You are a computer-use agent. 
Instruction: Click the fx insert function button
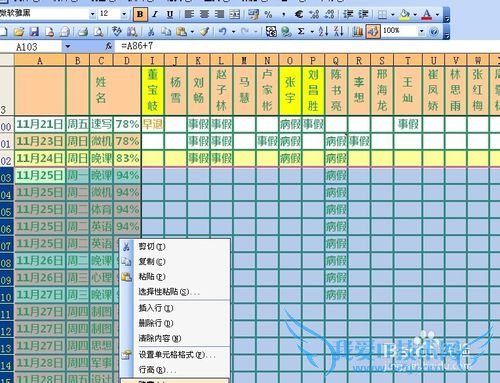[109, 46]
